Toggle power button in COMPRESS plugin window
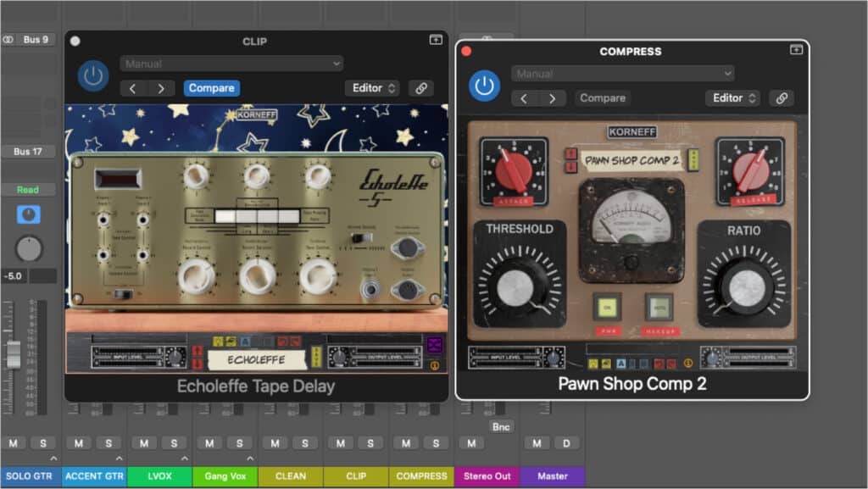 pyautogui.click(x=484, y=86)
